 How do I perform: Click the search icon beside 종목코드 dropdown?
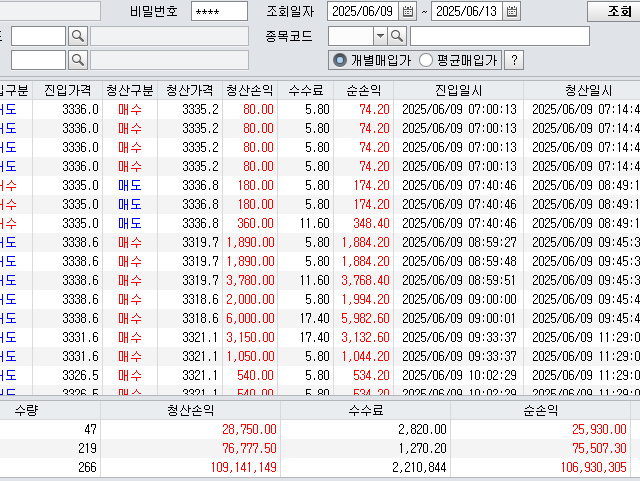(397, 36)
